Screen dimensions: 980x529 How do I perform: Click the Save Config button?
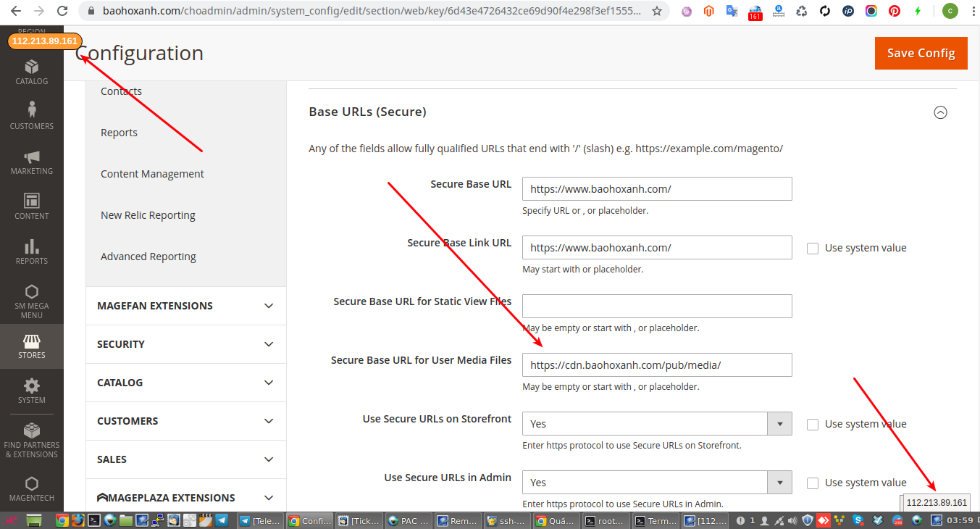tap(921, 53)
